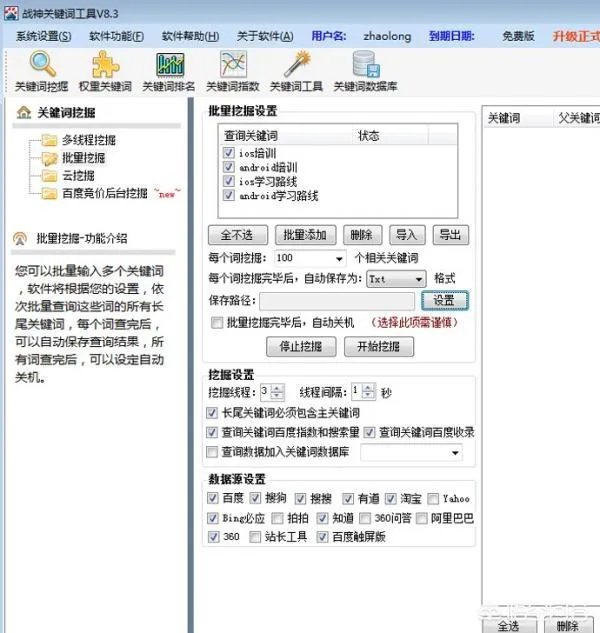Click the 批量添加 button
600x633 pixels.
pos(305,235)
